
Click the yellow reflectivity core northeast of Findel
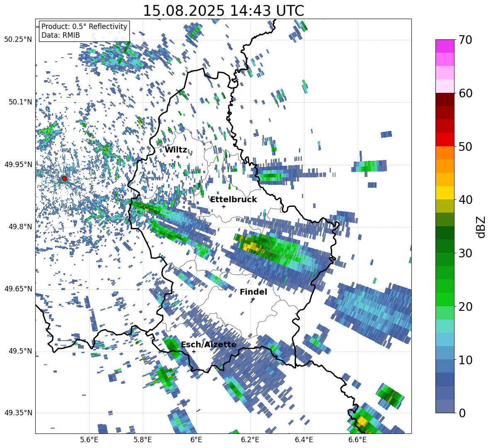[251, 247]
